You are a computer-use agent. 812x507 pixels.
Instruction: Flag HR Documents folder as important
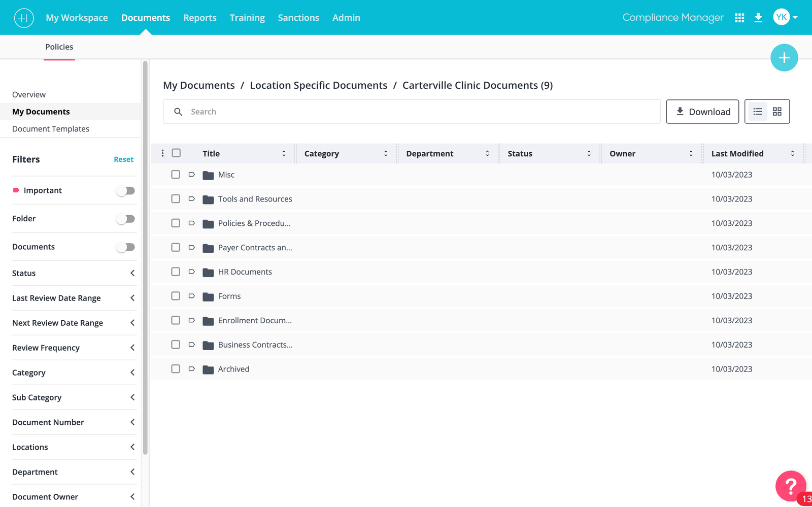pyautogui.click(x=191, y=272)
